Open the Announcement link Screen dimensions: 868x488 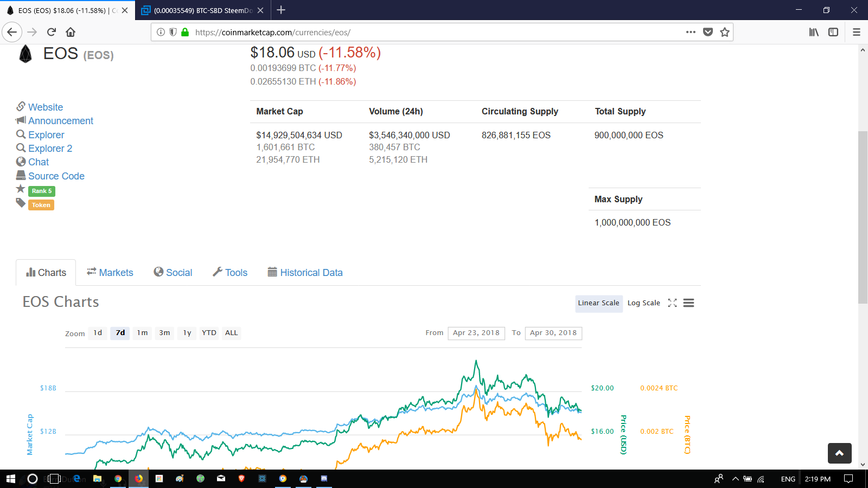(61, 121)
